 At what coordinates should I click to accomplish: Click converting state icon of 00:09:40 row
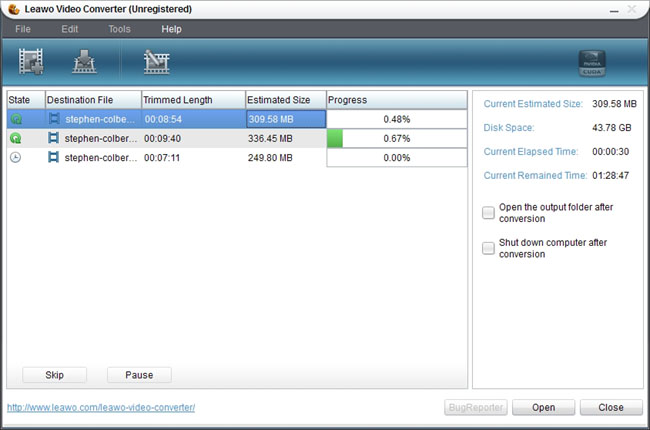pyautogui.click(x=16, y=138)
